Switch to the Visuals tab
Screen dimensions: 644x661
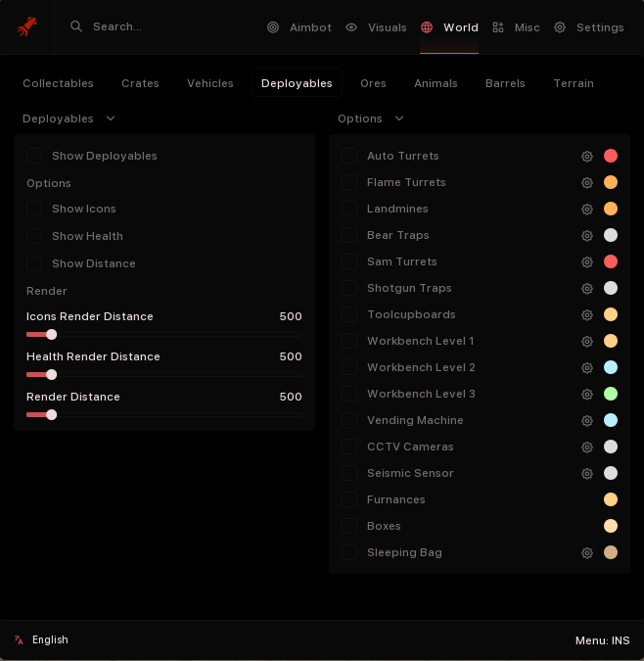coord(376,27)
